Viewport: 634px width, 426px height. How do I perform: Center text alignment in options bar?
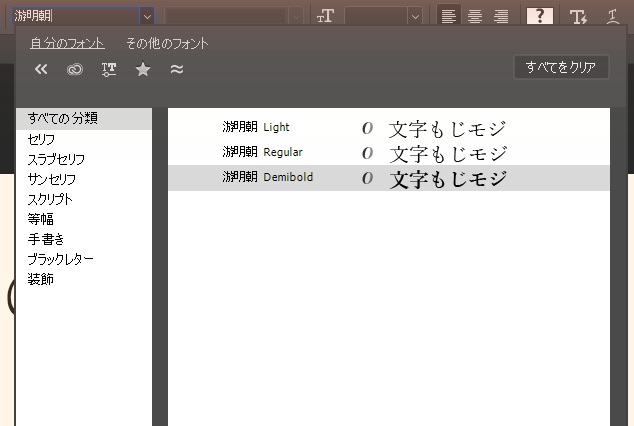point(475,16)
